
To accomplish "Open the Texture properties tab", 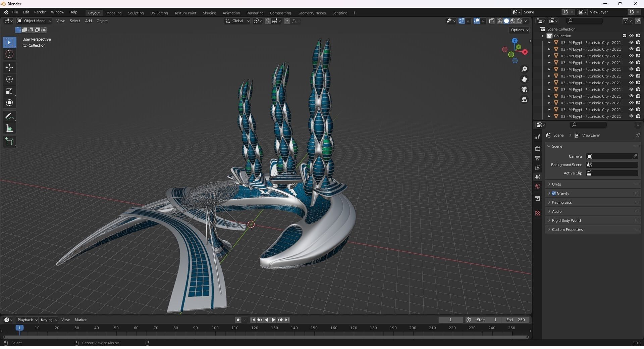I will (x=538, y=213).
